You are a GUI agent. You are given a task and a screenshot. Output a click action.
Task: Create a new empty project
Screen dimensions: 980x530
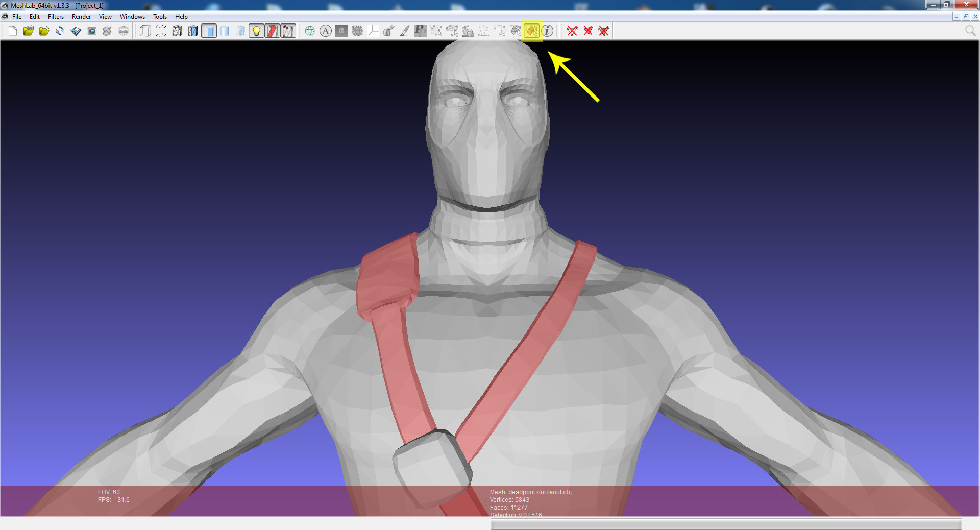coord(13,31)
